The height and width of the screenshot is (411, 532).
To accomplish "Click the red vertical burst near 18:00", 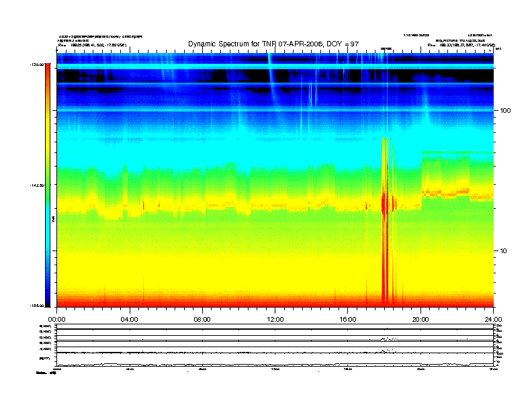I will tap(385, 222).
